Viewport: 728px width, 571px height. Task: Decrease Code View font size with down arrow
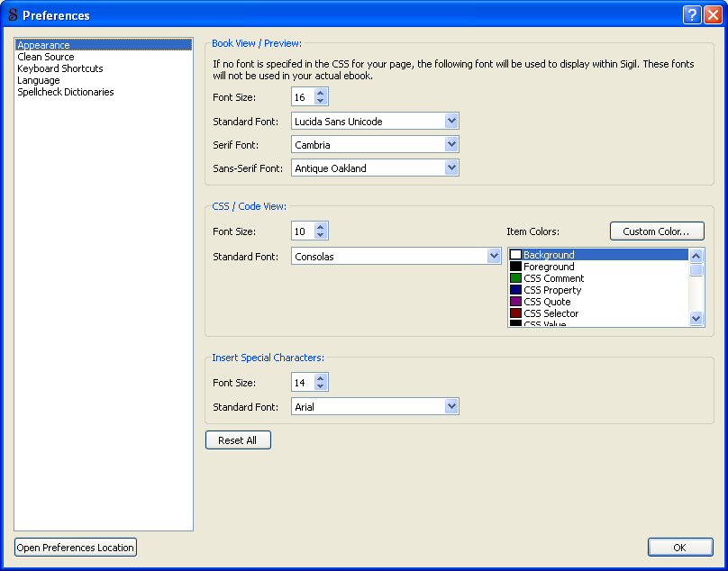[321, 235]
